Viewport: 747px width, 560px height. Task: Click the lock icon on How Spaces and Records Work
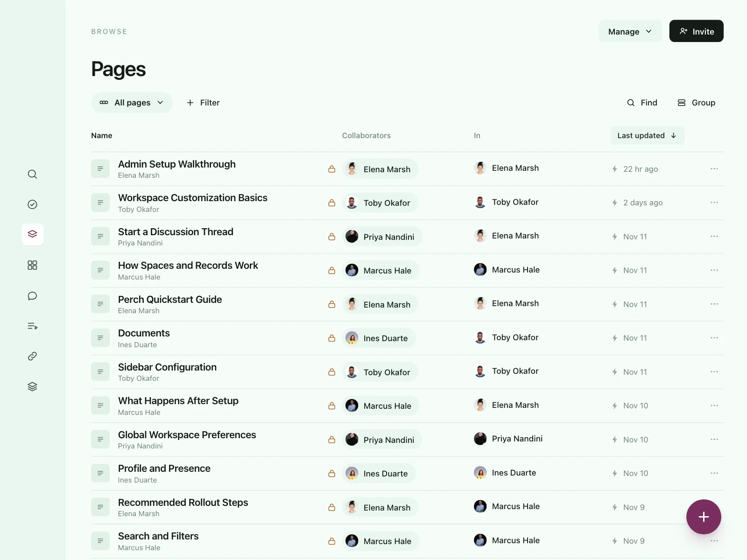(x=331, y=271)
